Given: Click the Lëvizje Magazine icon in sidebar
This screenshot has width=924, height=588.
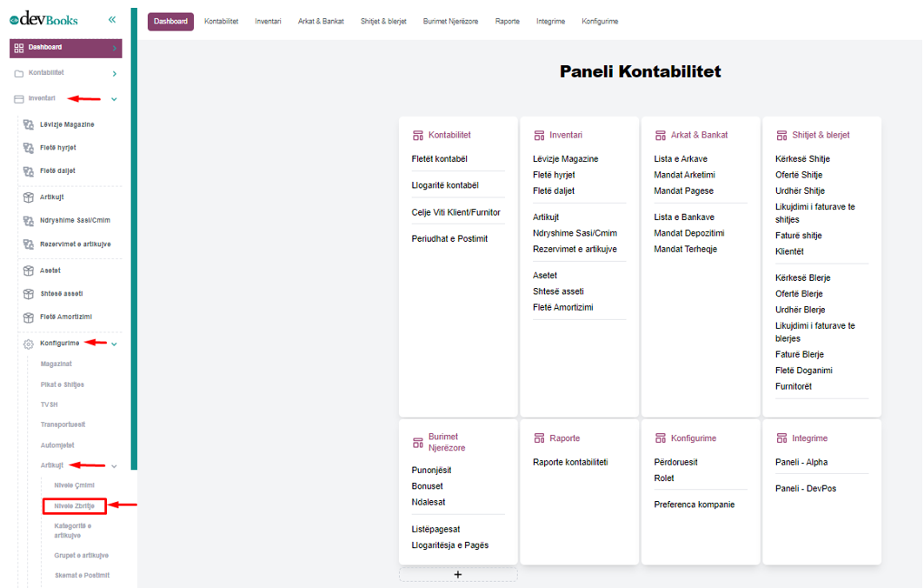Looking at the screenshot, I should 28,124.
